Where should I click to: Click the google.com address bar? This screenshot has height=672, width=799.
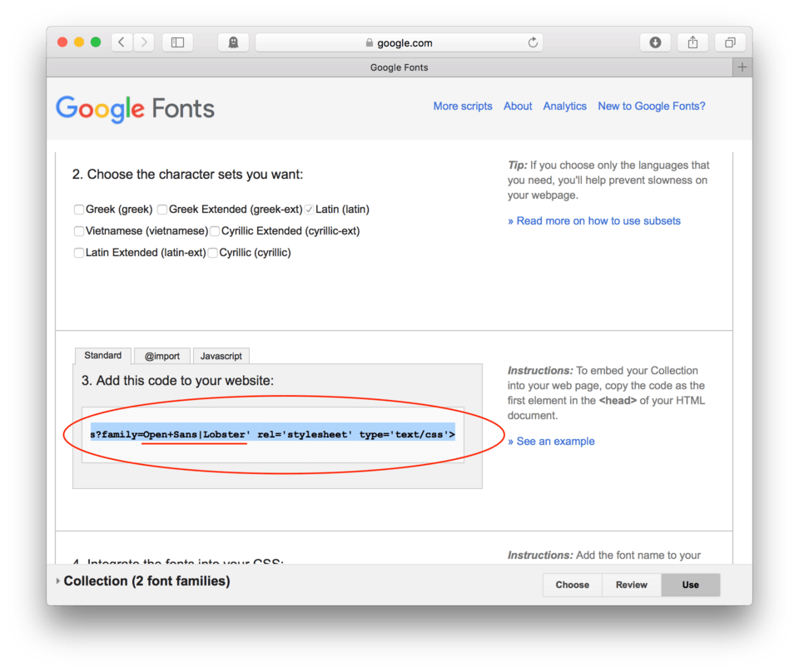pyautogui.click(x=399, y=42)
